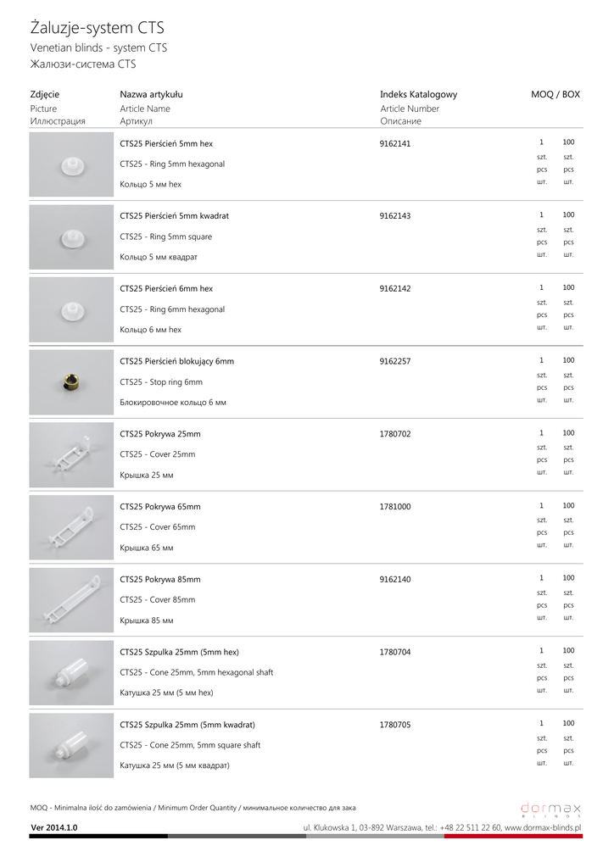
Task: Select the Żaluzje-system CTS page title
Action: point(98,28)
